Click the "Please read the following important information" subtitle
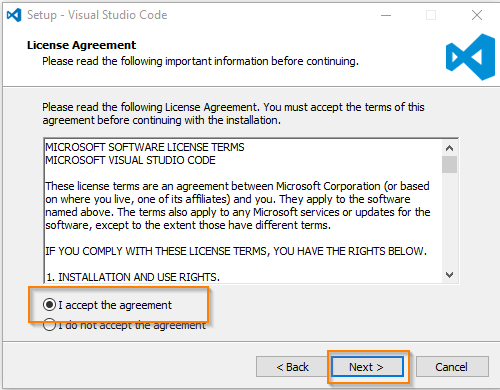This screenshot has width=500, height=390. [x=200, y=61]
